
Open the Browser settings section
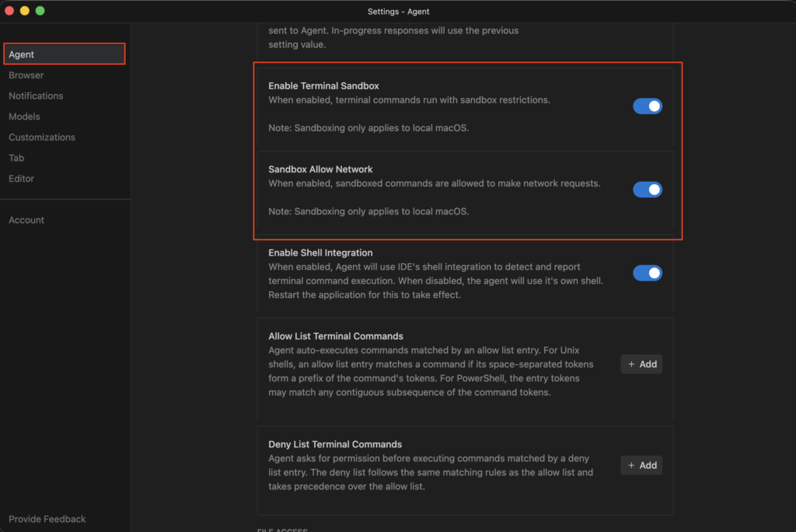[26, 75]
